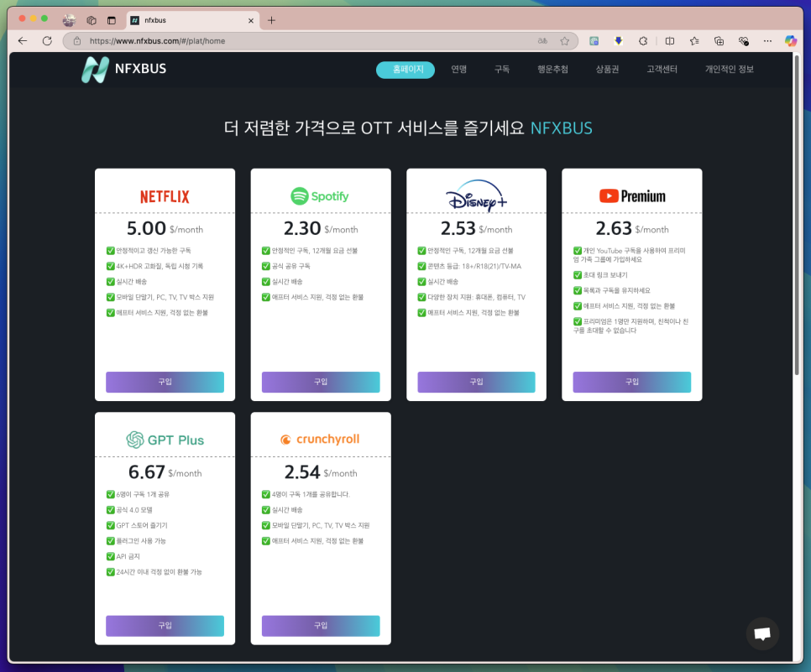Open the 고객센터 nav item

pos(662,70)
